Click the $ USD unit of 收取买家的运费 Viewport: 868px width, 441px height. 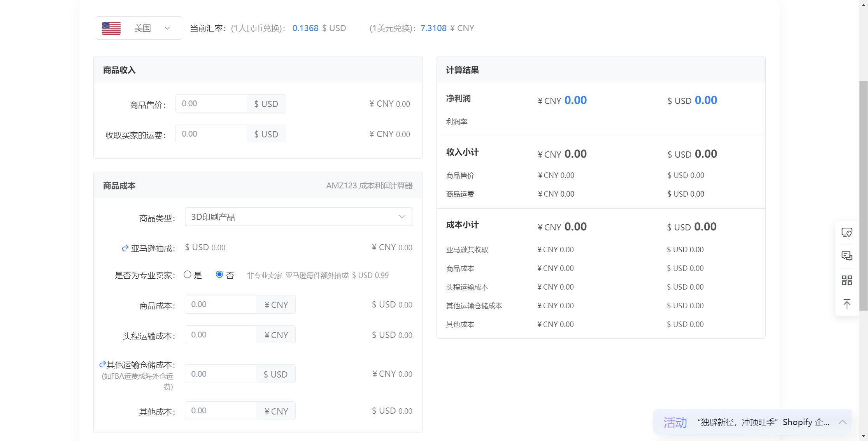point(267,134)
